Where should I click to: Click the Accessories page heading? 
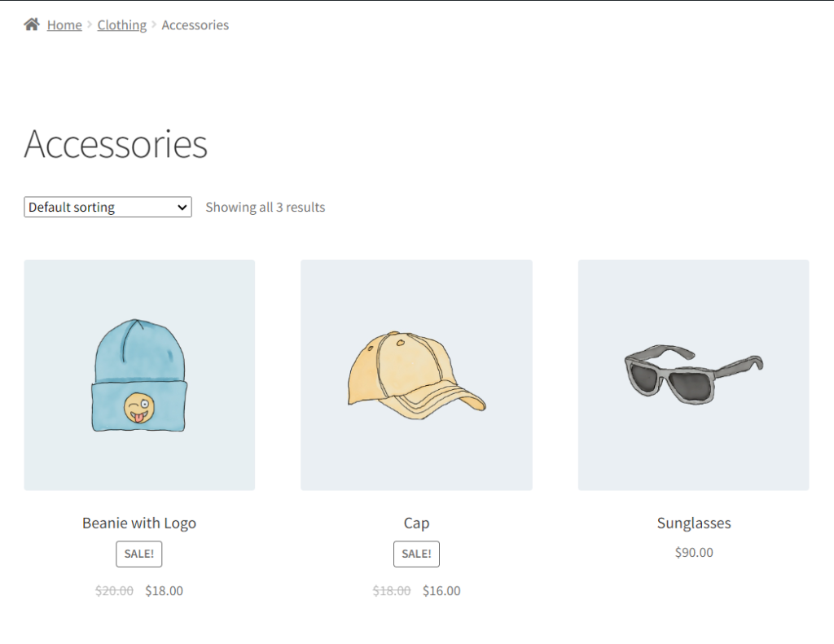(116, 144)
